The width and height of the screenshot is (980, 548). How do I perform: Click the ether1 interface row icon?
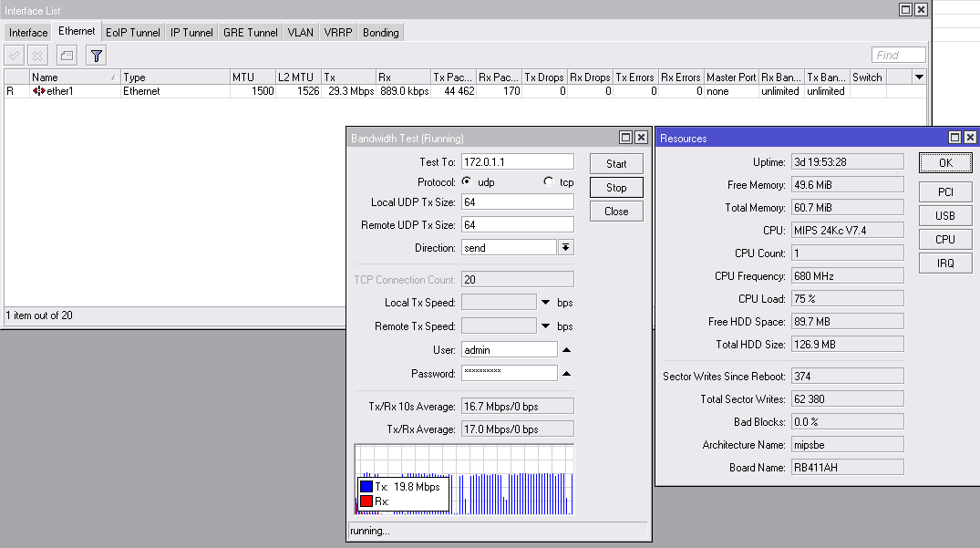39,91
